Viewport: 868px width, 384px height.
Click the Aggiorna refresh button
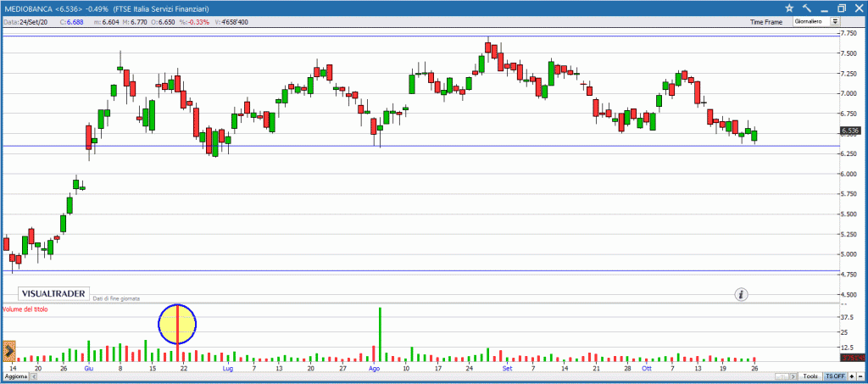pos(15,376)
